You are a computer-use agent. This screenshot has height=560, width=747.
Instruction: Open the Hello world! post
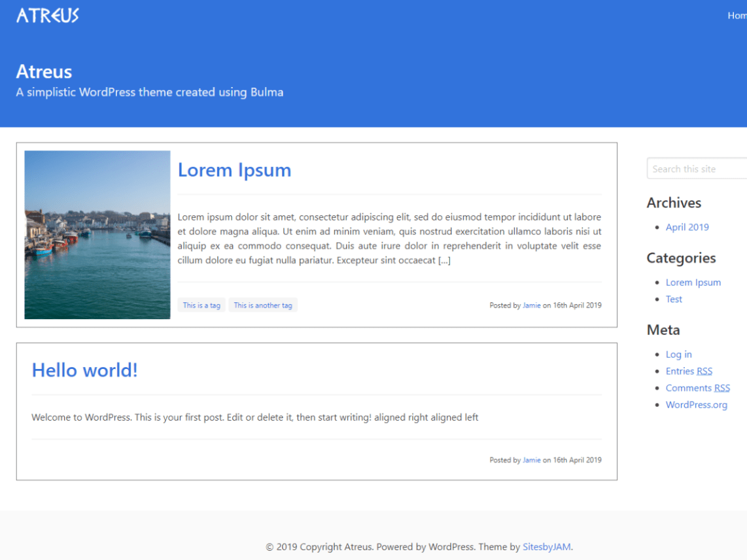pyautogui.click(x=84, y=370)
